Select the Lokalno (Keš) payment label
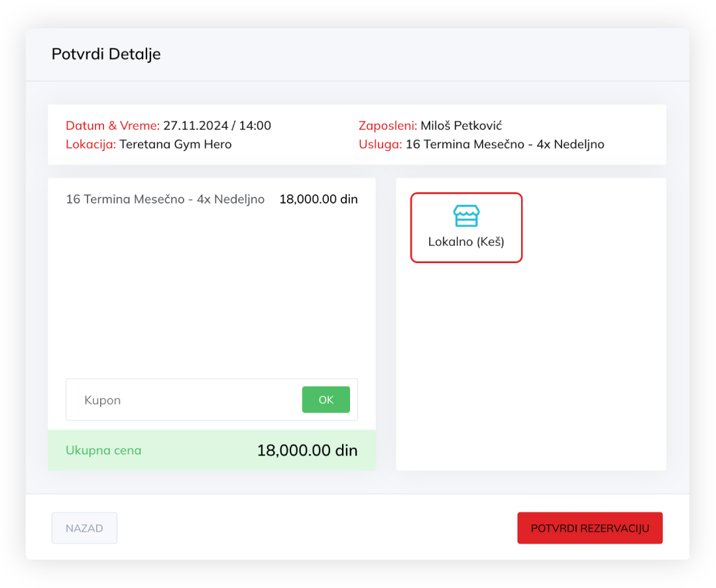The width and height of the screenshot is (716, 588). coord(466,242)
